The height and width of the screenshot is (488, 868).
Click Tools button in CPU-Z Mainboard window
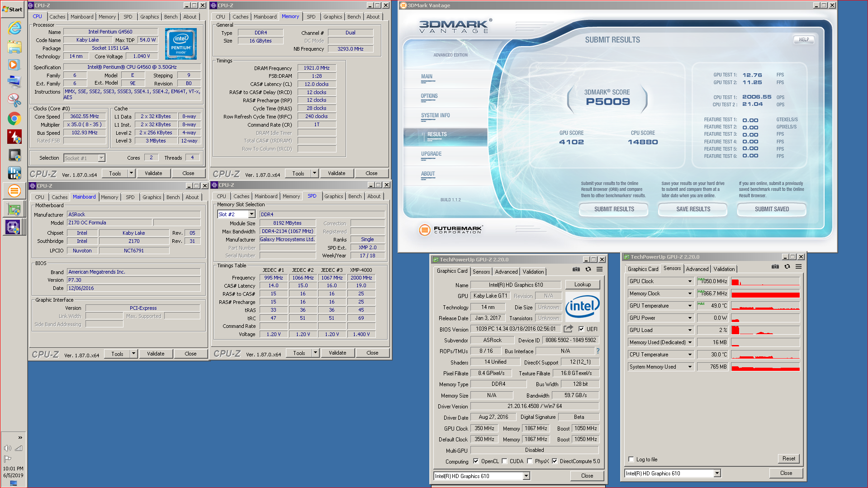117,354
